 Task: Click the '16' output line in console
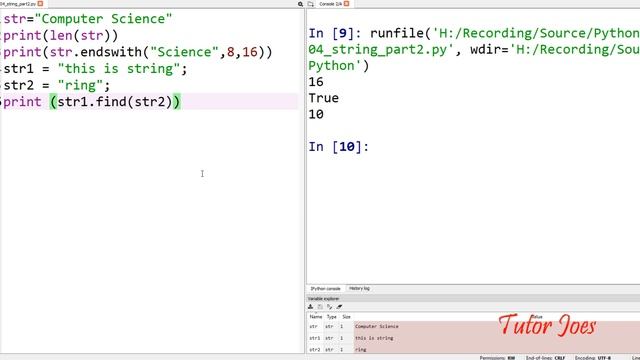coord(316,82)
